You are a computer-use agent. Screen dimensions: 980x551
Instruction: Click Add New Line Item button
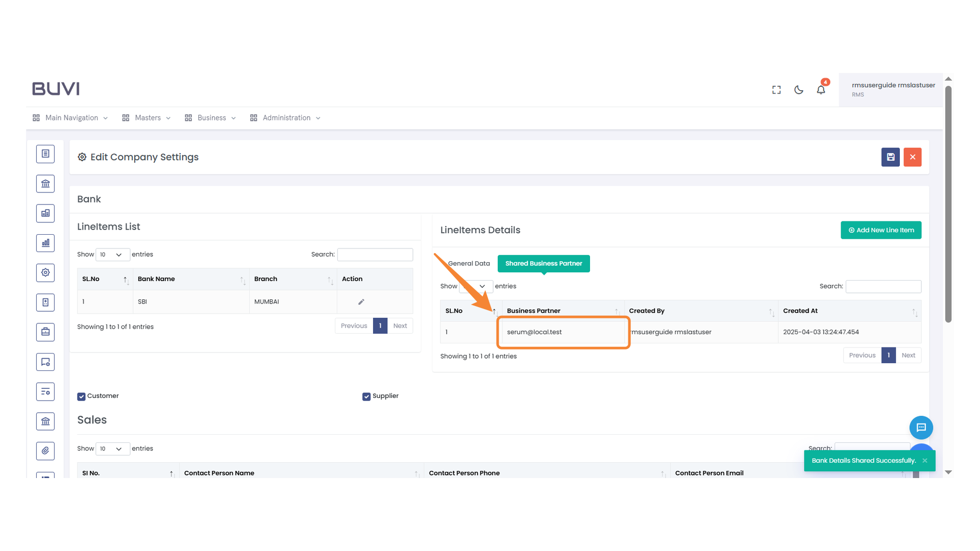click(880, 230)
